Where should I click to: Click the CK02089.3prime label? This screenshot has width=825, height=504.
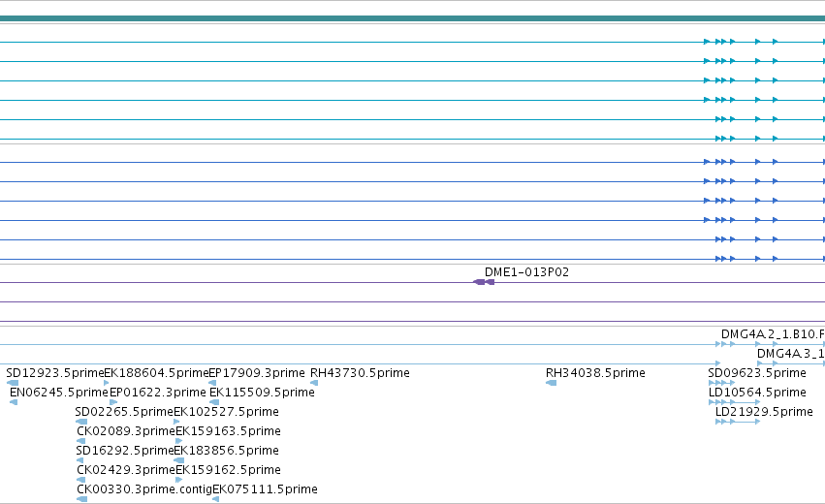[x=126, y=431]
